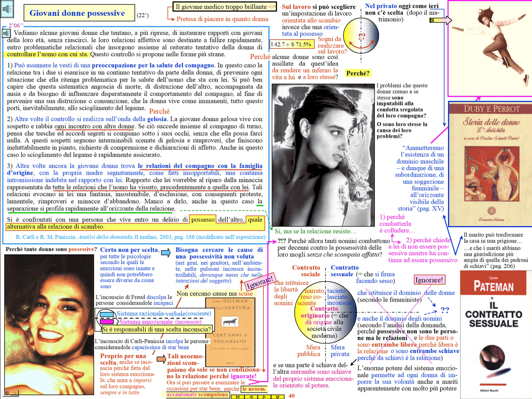
Task: Click 'Pretesa di piacere in quanto donna' text
Action: coord(222,19)
